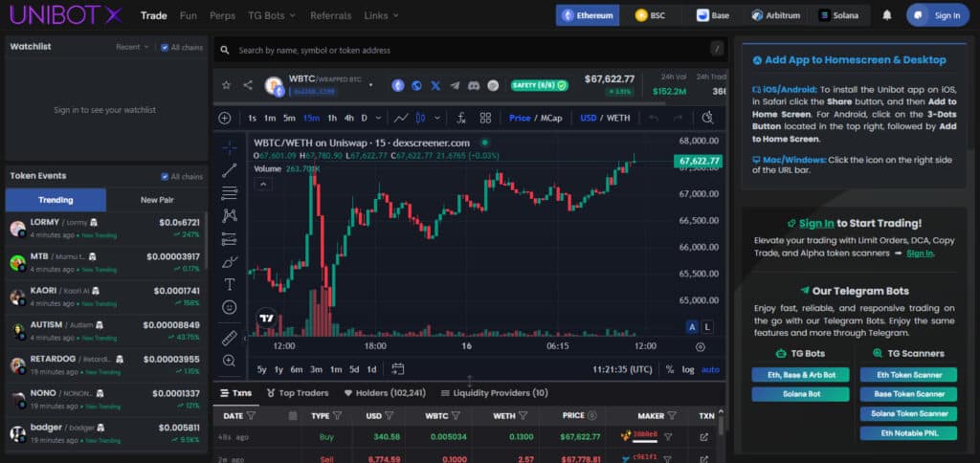The image size is (980, 463).
Task: Open the TG Bots dropdown menu
Action: [272, 15]
